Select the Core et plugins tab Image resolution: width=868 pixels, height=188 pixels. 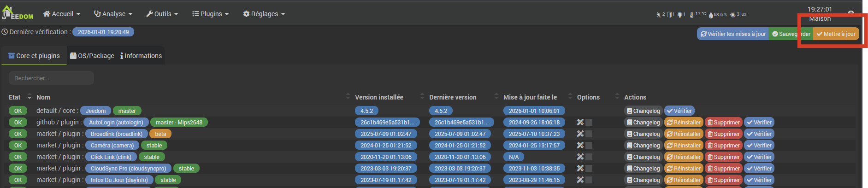(x=34, y=56)
